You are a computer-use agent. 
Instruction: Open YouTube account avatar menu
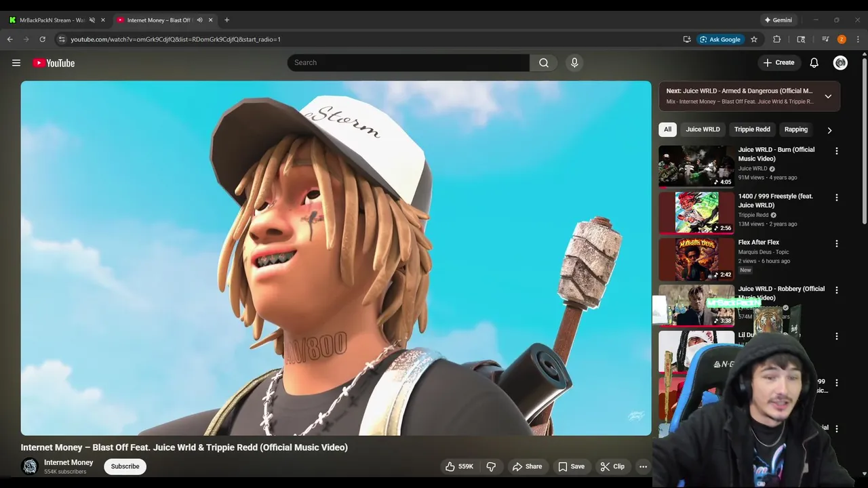click(840, 63)
